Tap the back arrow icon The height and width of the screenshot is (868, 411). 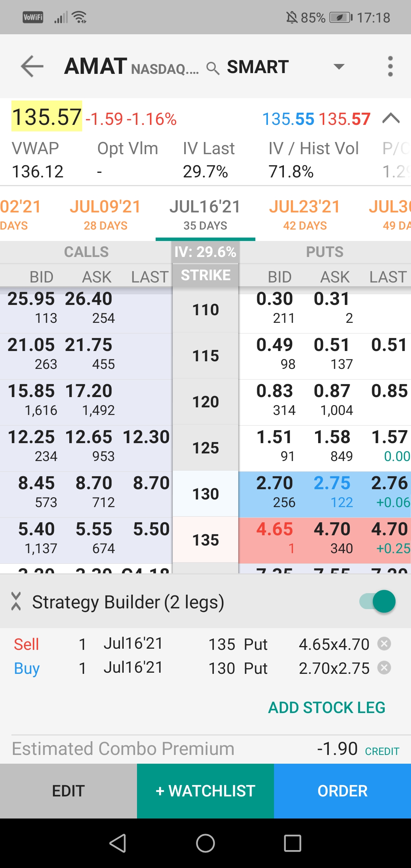click(32, 66)
